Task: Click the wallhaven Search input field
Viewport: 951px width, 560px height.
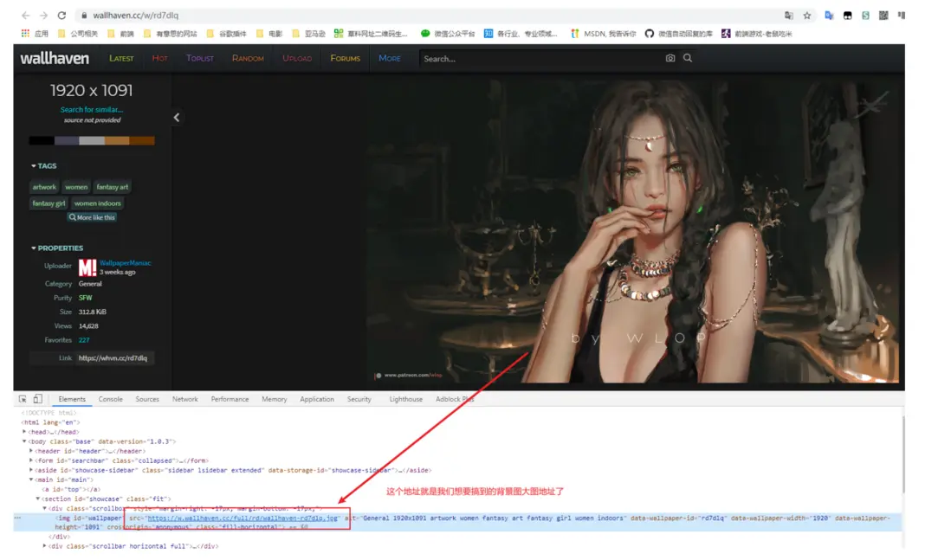Action: [x=540, y=59]
